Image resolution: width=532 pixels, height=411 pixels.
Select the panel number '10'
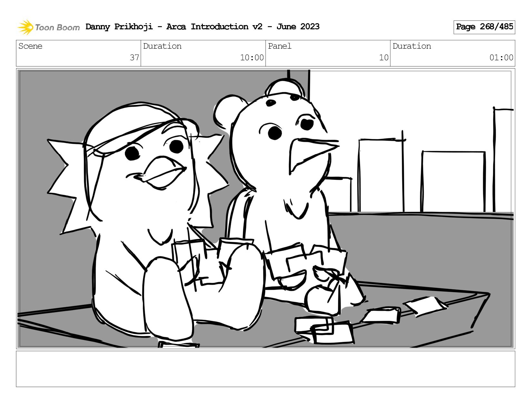pos(384,58)
